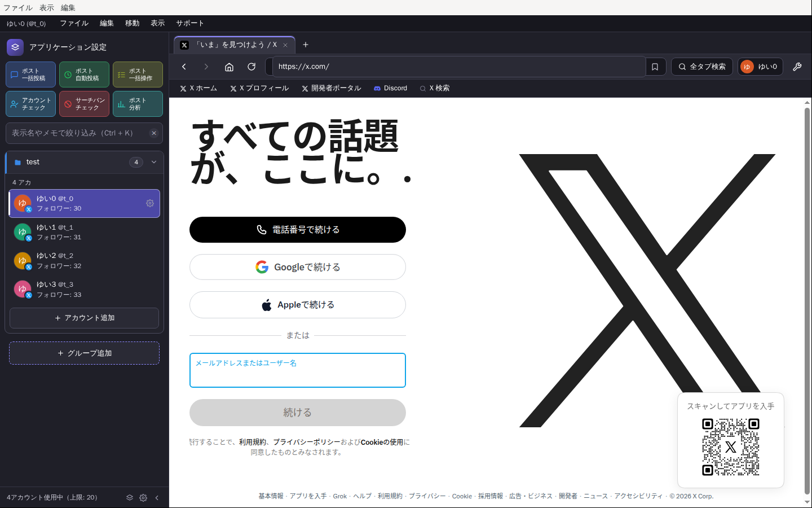Open footer 基本情報 link

271,496
